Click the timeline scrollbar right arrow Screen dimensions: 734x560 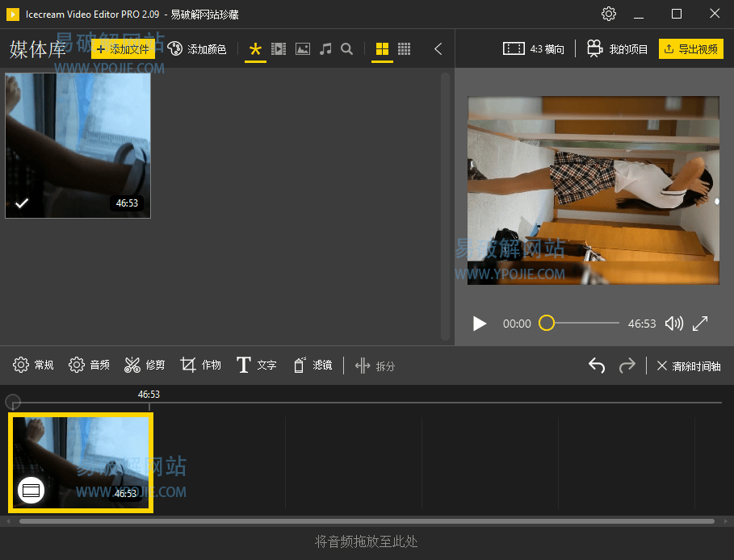(726, 521)
